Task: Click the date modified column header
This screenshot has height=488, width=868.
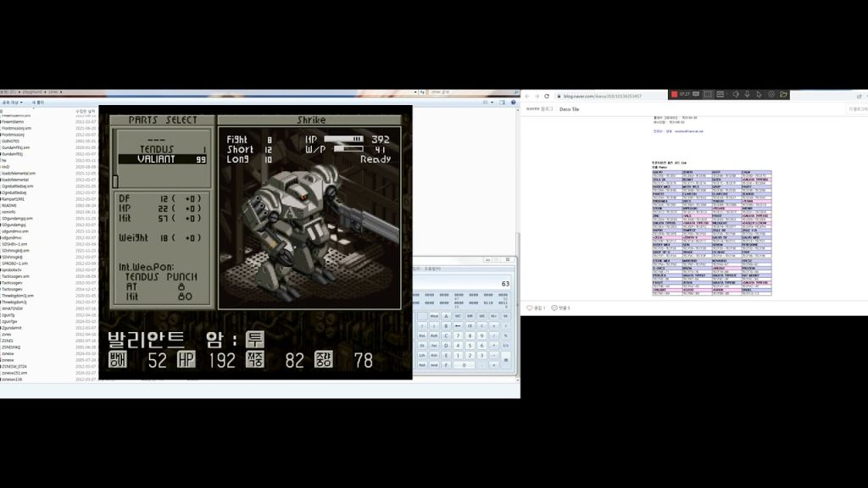Action: pos(85,111)
